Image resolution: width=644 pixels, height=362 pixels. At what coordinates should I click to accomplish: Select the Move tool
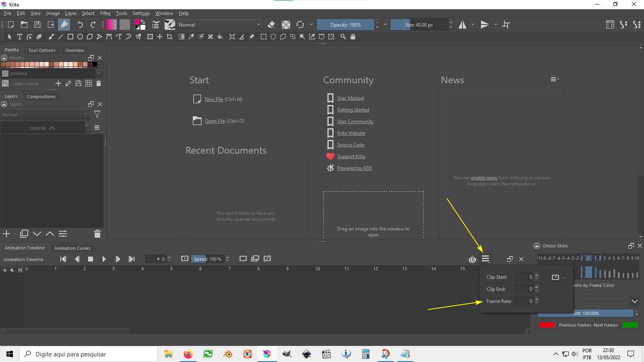(x=160, y=37)
